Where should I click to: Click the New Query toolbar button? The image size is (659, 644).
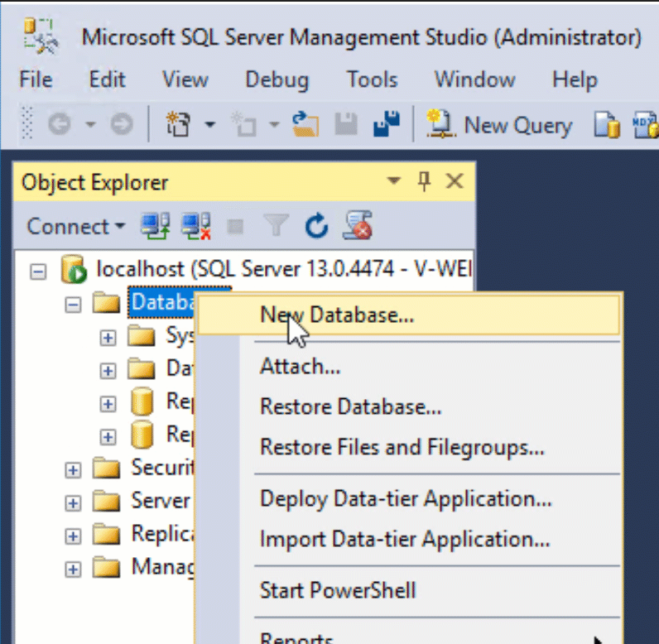(499, 125)
